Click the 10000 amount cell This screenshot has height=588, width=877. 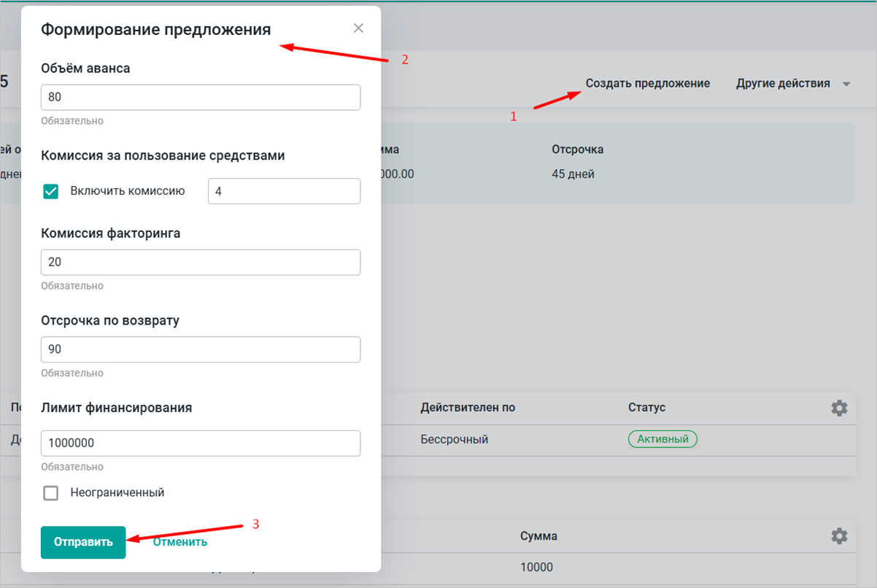tap(536, 567)
